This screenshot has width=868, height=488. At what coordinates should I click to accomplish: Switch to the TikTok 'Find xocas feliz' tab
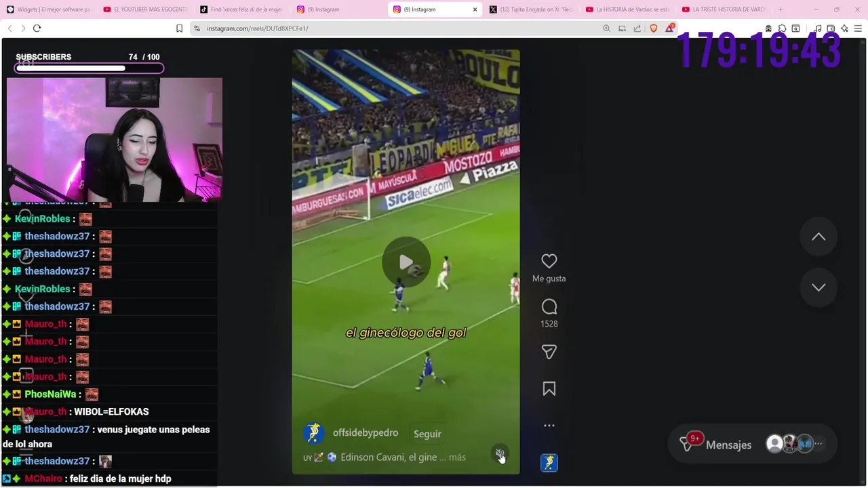coord(241,9)
